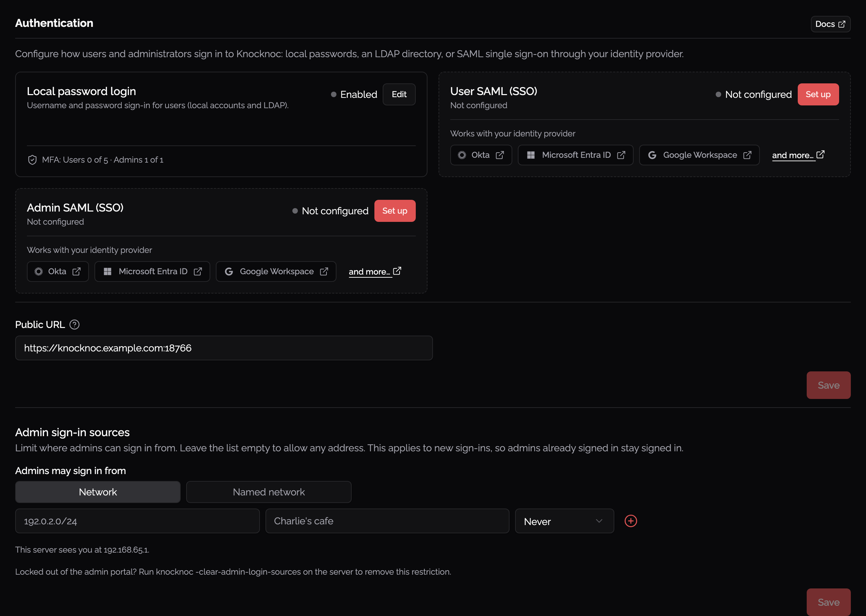Click external-link icon on User SAML Okta chip
Screen dimensions: 866x616
coord(500,155)
